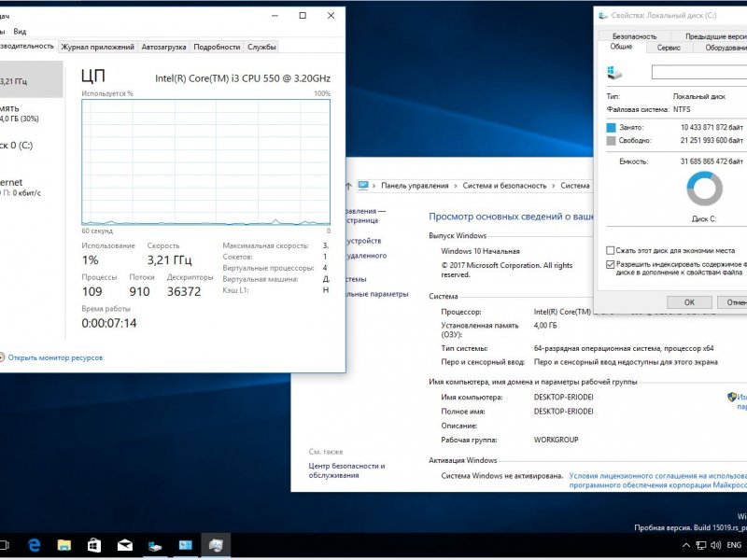The image size is (747, 560).
Task: Click the drive icon in the disk properties title bar
Action: pos(603,15)
